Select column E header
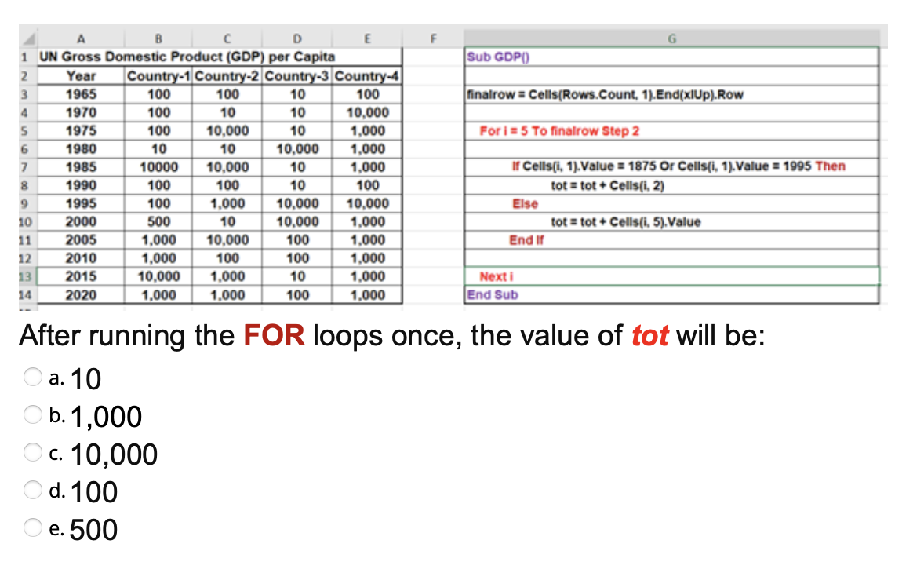 coord(367,39)
